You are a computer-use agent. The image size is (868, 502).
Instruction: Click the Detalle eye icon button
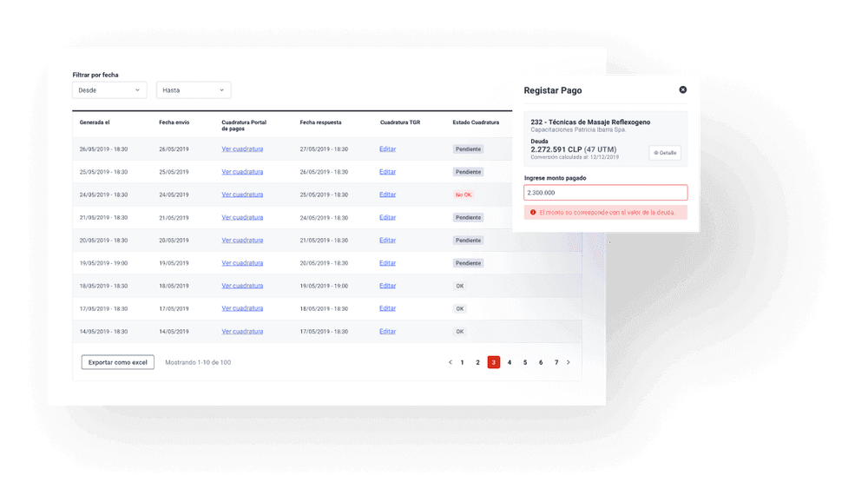click(665, 153)
